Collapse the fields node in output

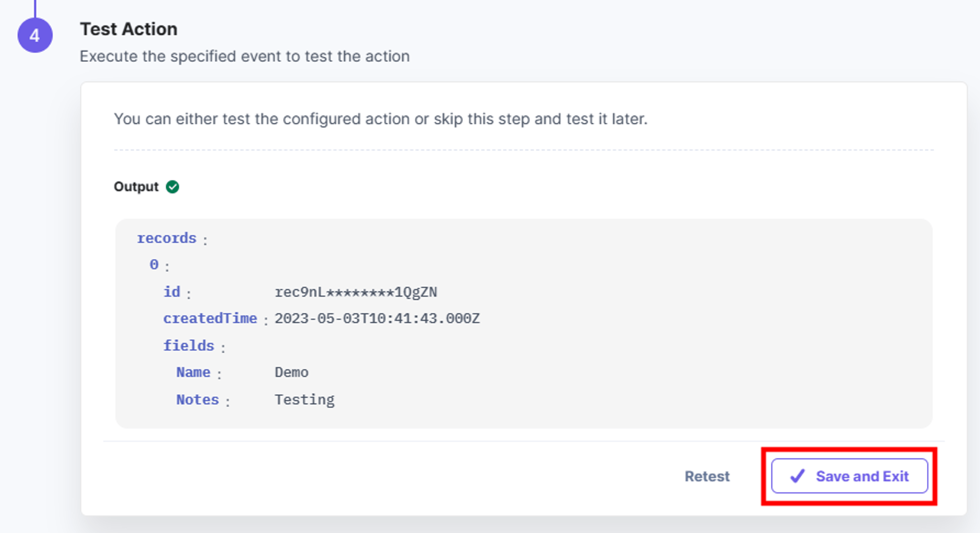189,346
